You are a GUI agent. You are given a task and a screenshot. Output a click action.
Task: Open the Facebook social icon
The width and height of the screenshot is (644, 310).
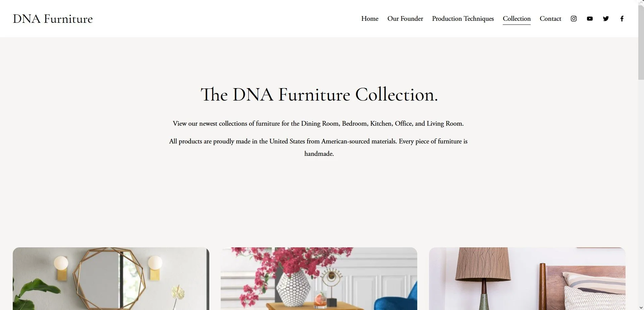tap(622, 19)
